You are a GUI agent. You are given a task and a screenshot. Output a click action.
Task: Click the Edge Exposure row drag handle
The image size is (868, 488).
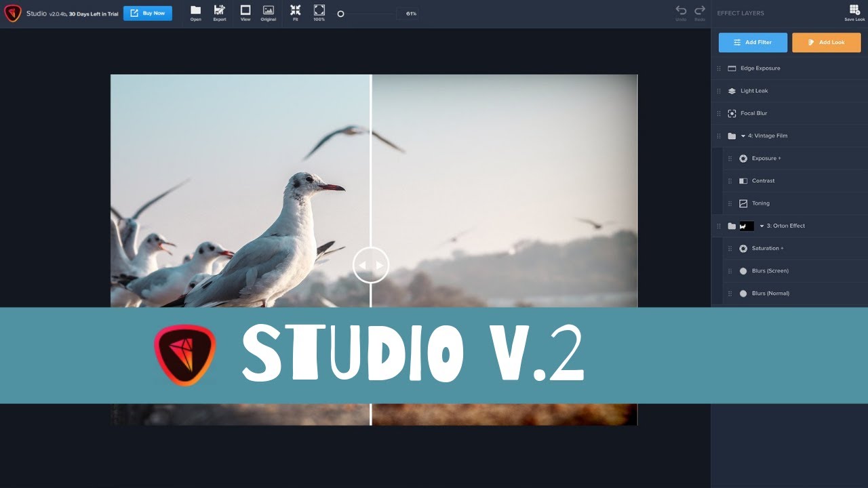[x=719, y=68]
